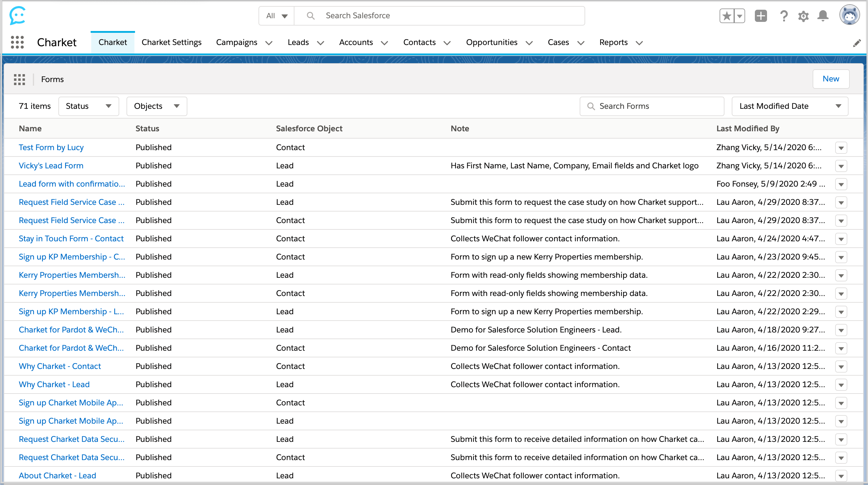Open the Opportunities tab
868x485 pixels.
[491, 43]
